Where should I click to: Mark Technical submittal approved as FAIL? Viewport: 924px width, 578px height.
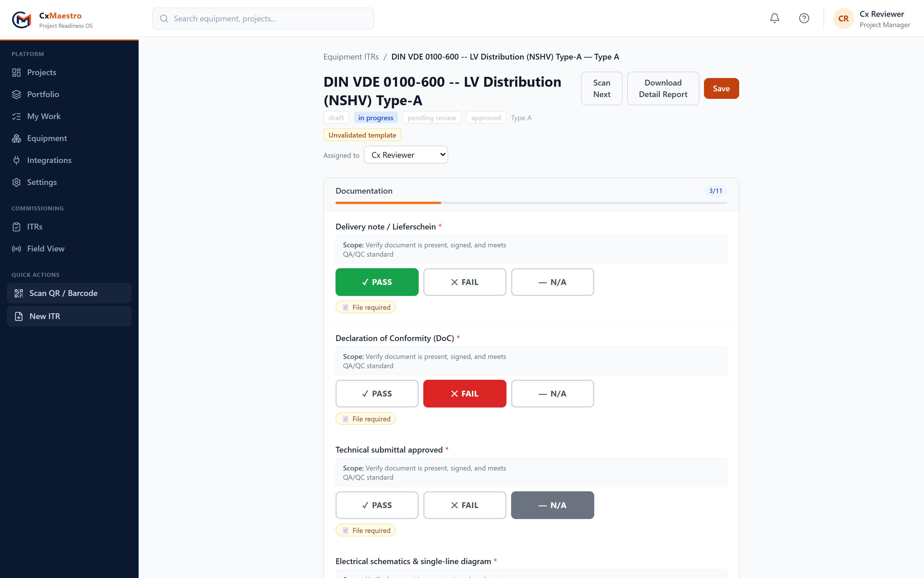(x=465, y=505)
